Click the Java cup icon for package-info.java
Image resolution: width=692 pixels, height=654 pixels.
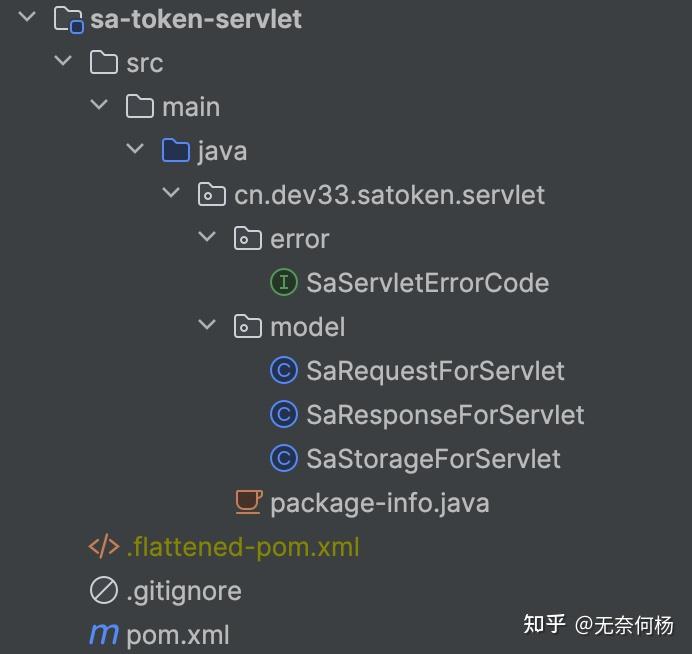pos(248,502)
